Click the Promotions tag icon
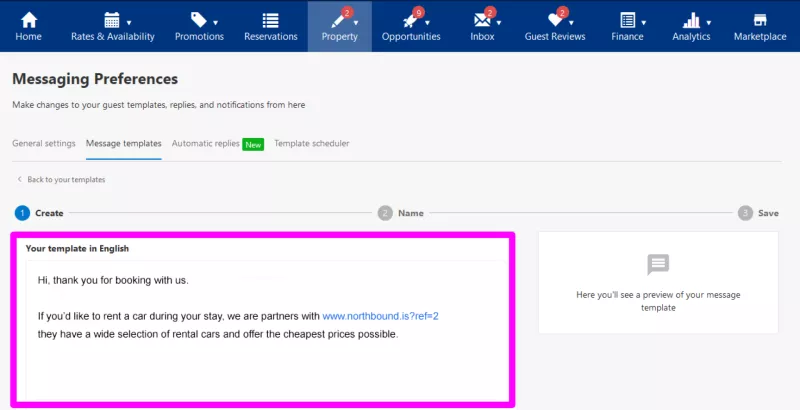Viewport: 800px width, 410px height. 198,20
